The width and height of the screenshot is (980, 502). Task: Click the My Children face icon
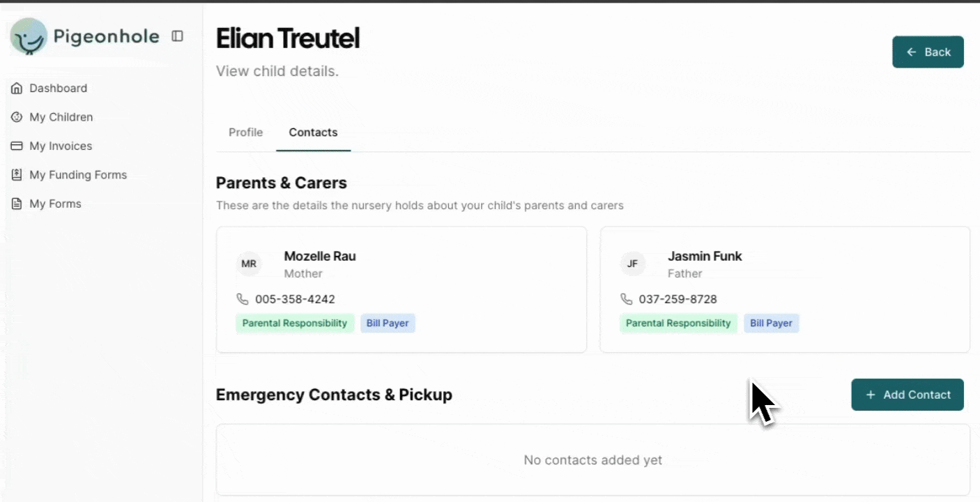17,117
